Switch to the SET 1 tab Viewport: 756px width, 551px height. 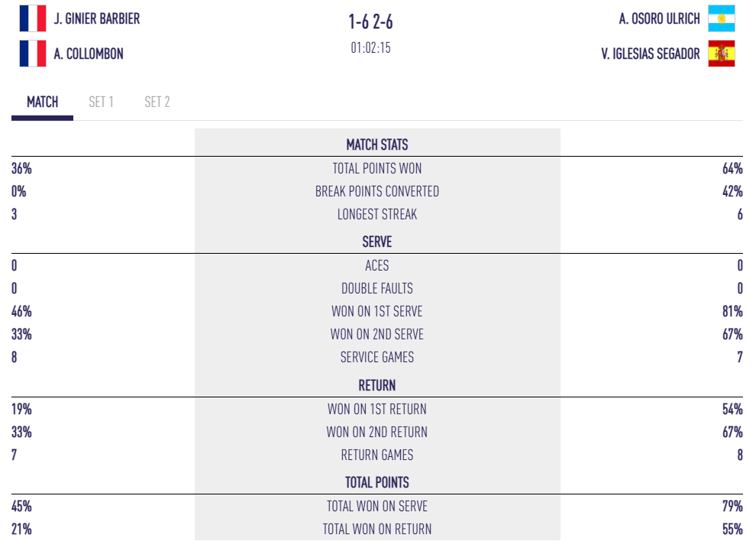(102, 102)
